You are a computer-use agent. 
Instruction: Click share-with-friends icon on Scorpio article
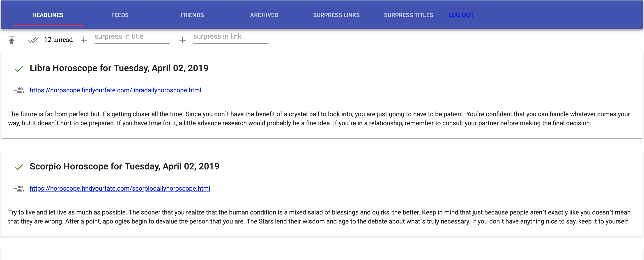pyautogui.click(x=19, y=189)
